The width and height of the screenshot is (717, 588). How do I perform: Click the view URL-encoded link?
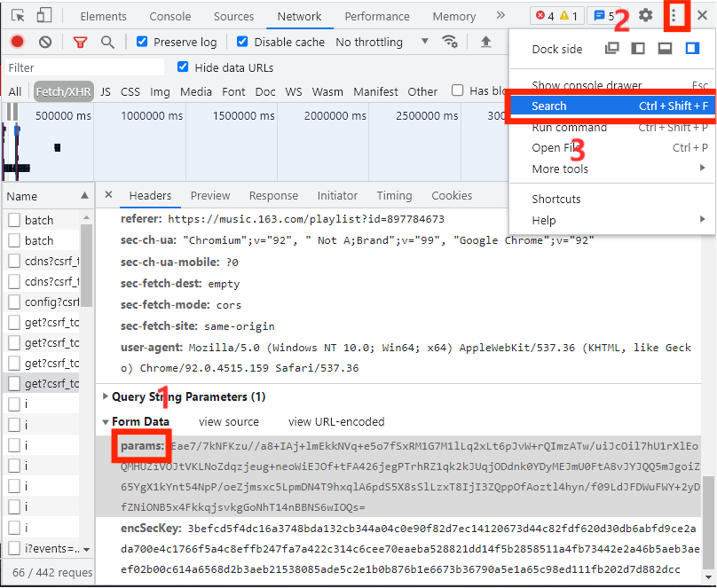[336, 422]
